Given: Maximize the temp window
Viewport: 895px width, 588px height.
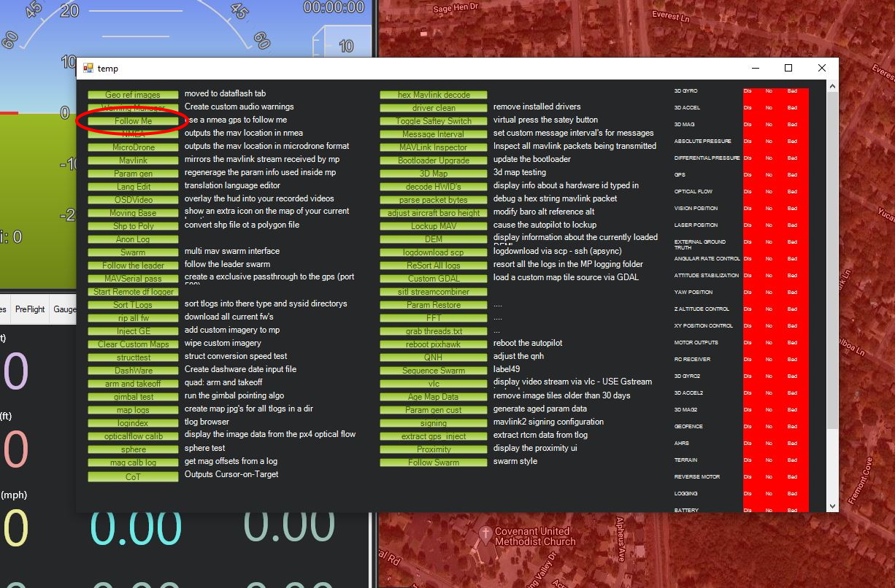Looking at the screenshot, I should click(788, 68).
